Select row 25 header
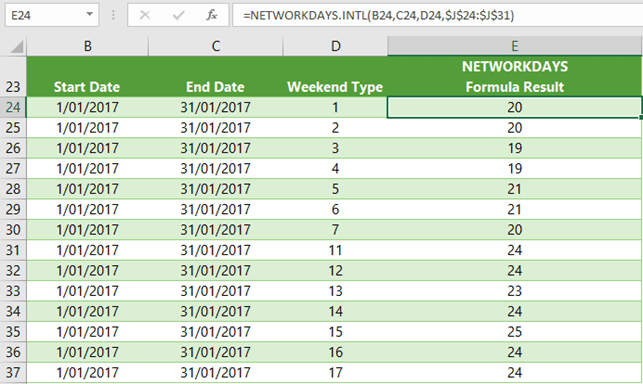 pyautogui.click(x=13, y=128)
